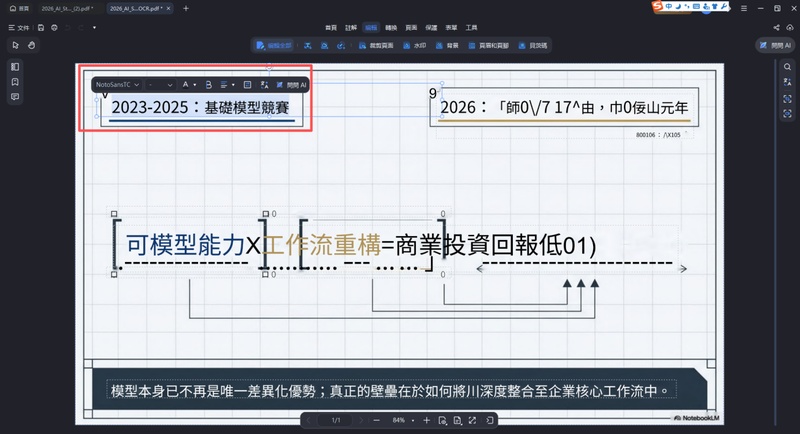This screenshot has width=800, height=434.
Task: Open the NotoSansTC font dropdown
Action: [117, 85]
